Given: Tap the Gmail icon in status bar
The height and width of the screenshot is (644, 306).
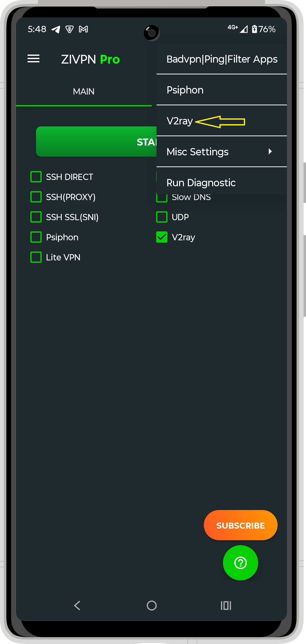Looking at the screenshot, I should (83, 29).
